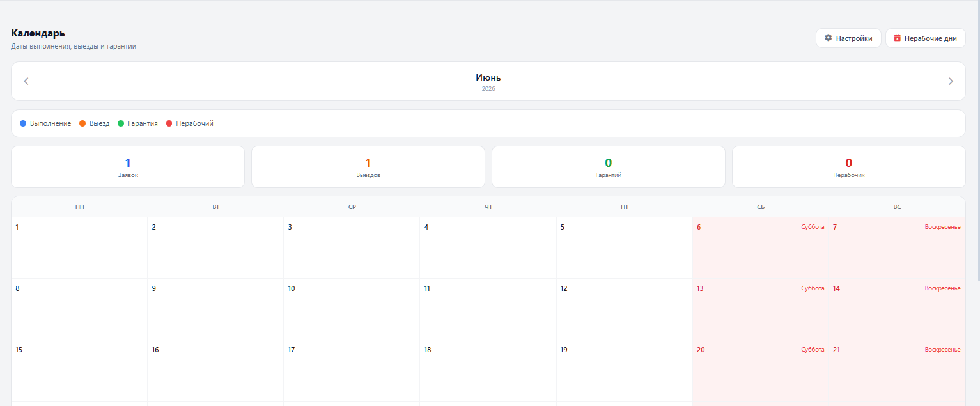Image resolution: width=980 pixels, height=406 pixels.
Task: Click the green Гарантия legend dot
Action: coord(121,123)
